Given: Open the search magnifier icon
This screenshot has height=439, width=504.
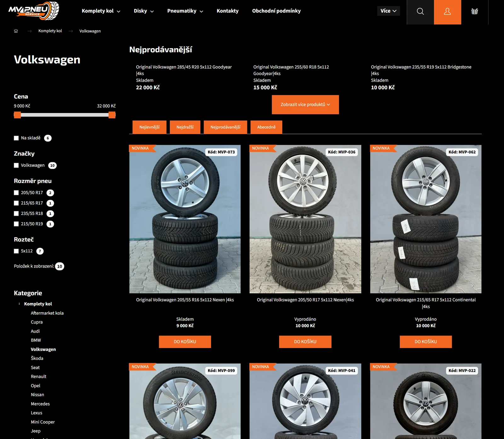Looking at the screenshot, I should click(420, 11).
